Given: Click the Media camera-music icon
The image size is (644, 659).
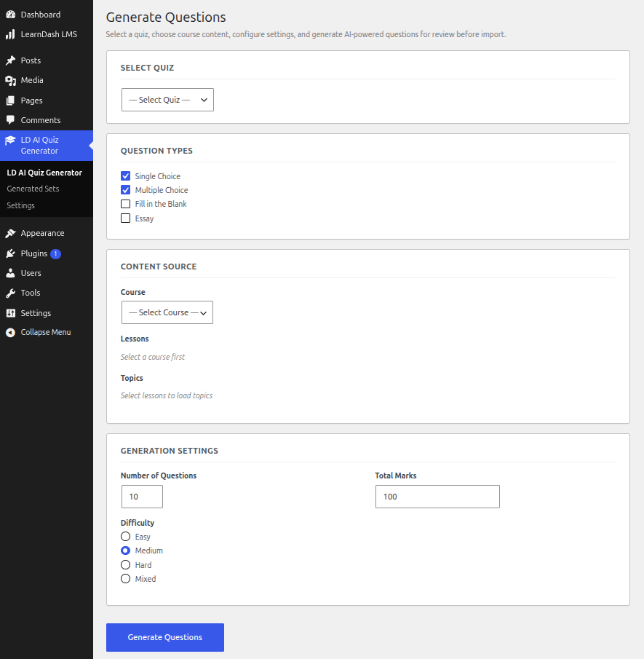Looking at the screenshot, I should 10,80.
